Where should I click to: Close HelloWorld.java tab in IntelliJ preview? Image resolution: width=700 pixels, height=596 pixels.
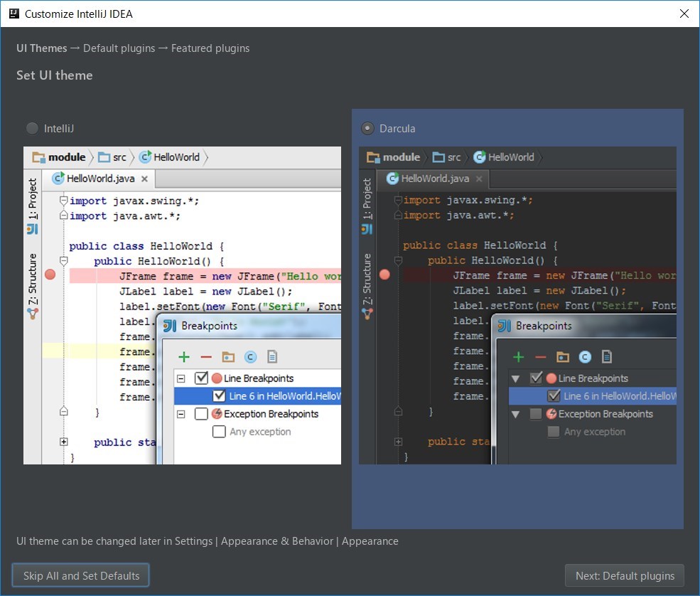pyautogui.click(x=144, y=179)
